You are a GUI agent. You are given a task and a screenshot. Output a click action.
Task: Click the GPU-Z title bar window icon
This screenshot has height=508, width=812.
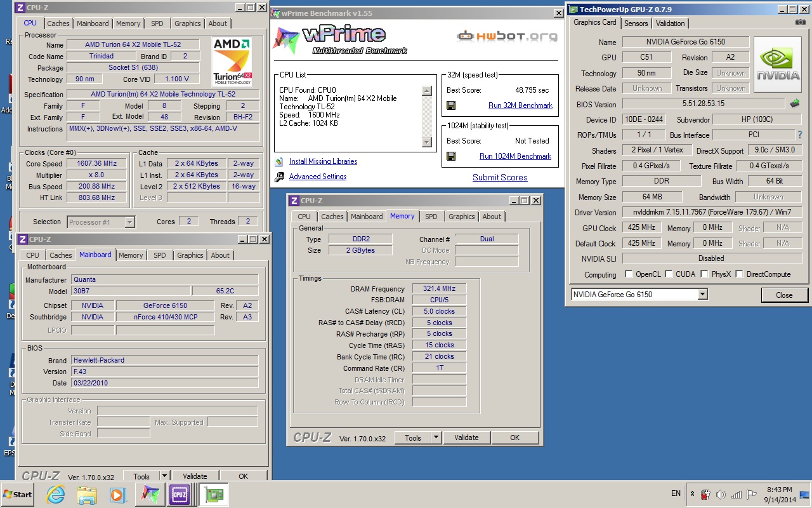pyautogui.click(x=573, y=10)
